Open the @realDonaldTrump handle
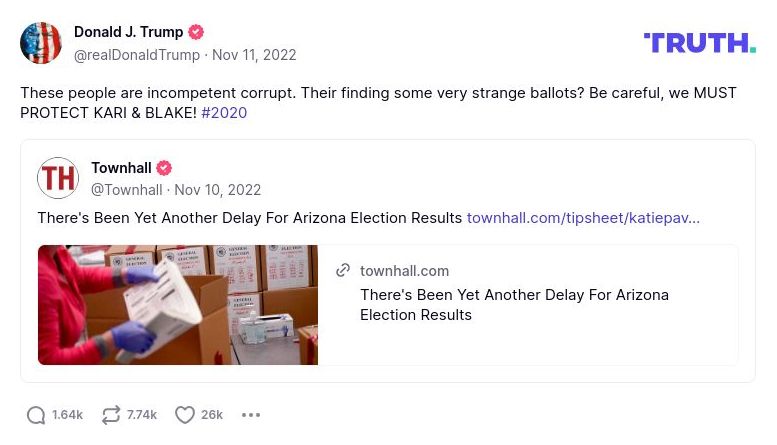This screenshot has width=777, height=445. pyautogui.click(x=137, y=55)
